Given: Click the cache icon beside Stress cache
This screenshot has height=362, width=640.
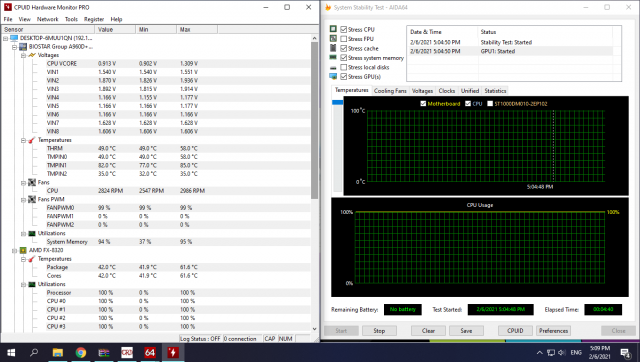Looking at the screenshot, I should [333, 48].
